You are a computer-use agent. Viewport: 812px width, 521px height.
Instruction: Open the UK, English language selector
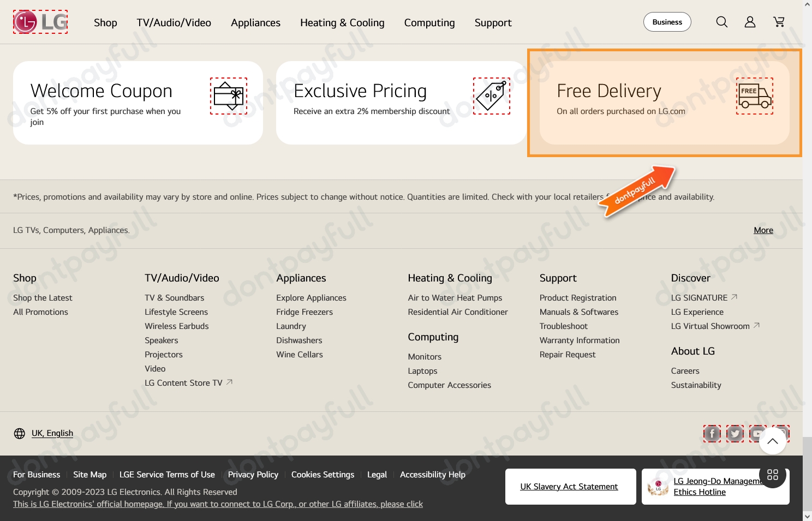pyautogui.click(x=44, y=433)
